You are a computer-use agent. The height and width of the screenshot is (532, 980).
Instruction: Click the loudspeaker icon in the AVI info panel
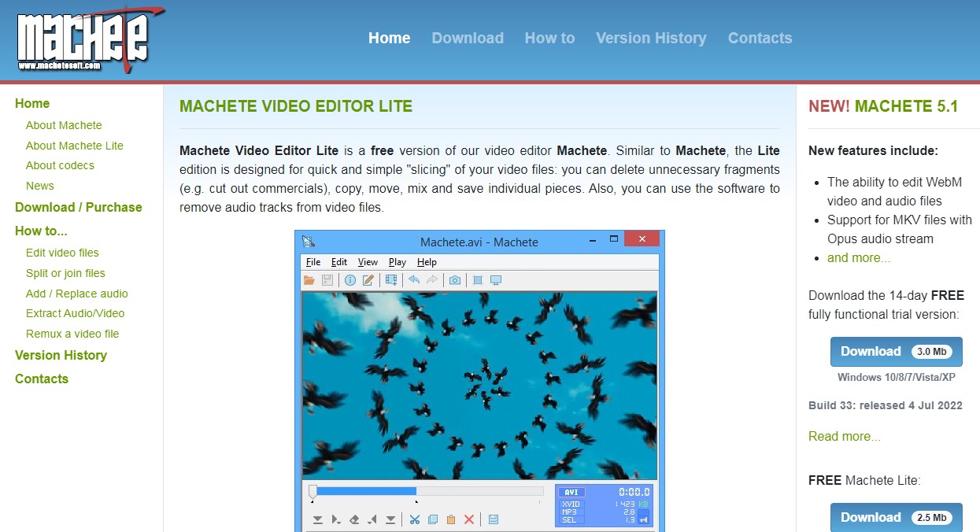(x=643, y=519)
